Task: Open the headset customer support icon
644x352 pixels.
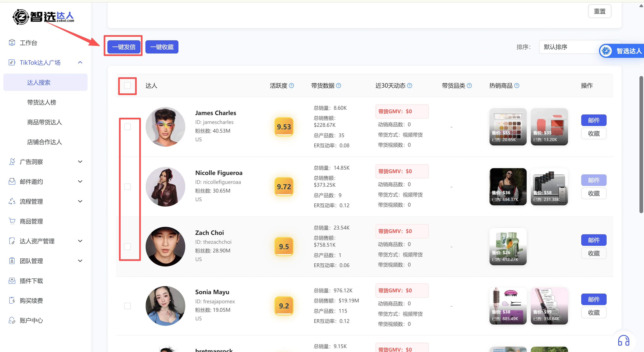Action: coord(623,340)
